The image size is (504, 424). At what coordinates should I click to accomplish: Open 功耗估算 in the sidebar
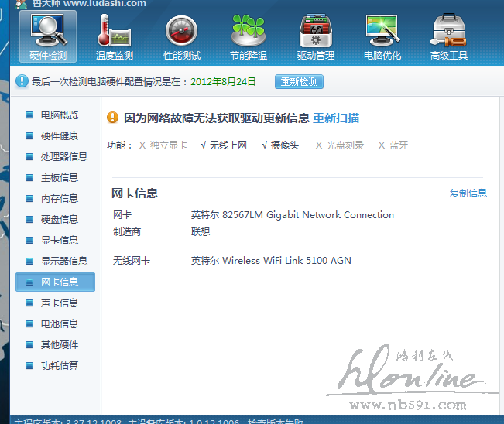coord(59,366)
